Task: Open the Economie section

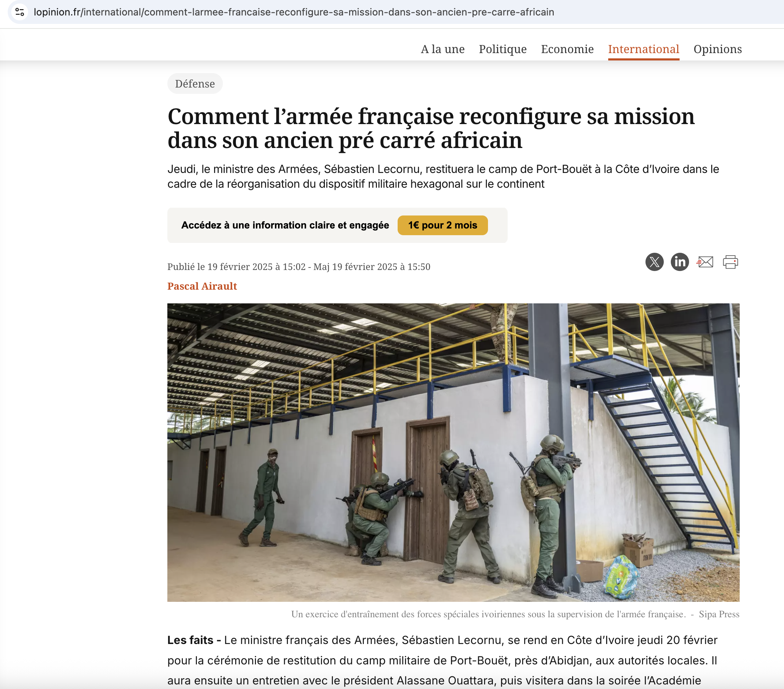Action: point(567,49)
